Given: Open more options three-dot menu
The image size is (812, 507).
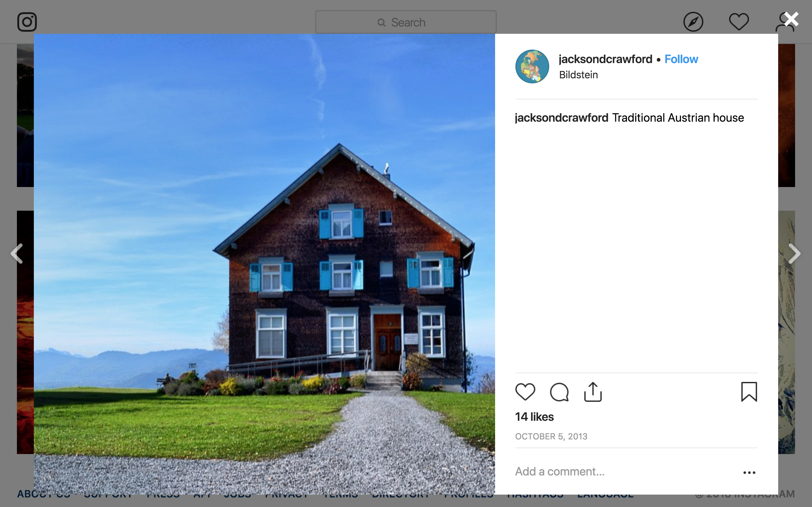Looking at the screenshot, I should (x=749, y=472).
